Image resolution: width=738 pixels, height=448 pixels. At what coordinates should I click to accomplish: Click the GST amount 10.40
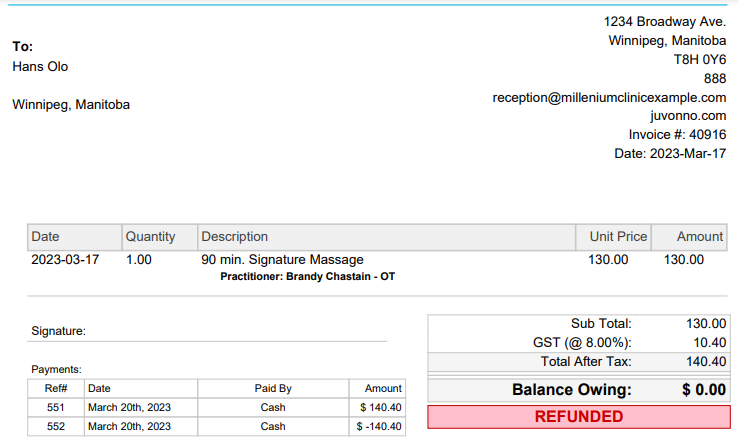click(x=708, y=342)
